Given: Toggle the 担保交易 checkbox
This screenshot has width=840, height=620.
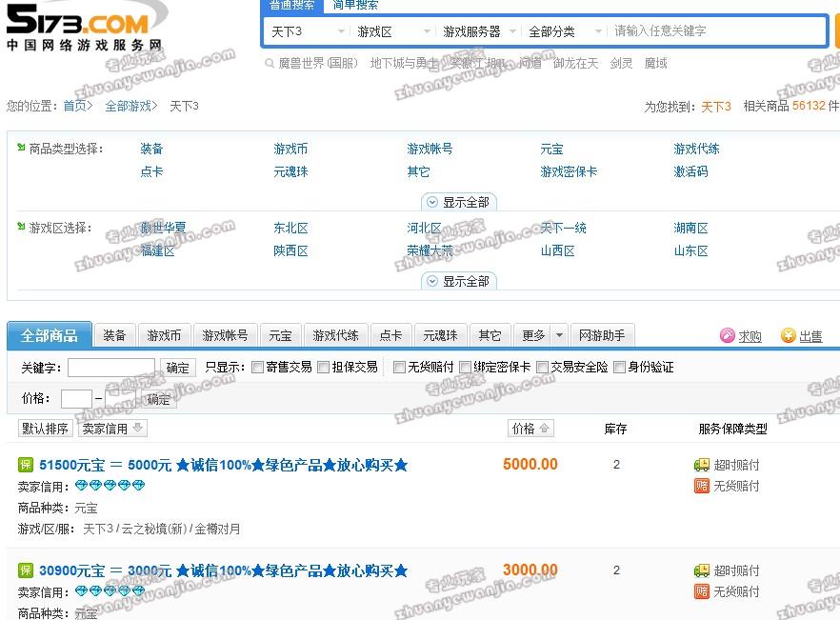Looking at the screenshot, I should pyautogui.click(x=323, y=367).
